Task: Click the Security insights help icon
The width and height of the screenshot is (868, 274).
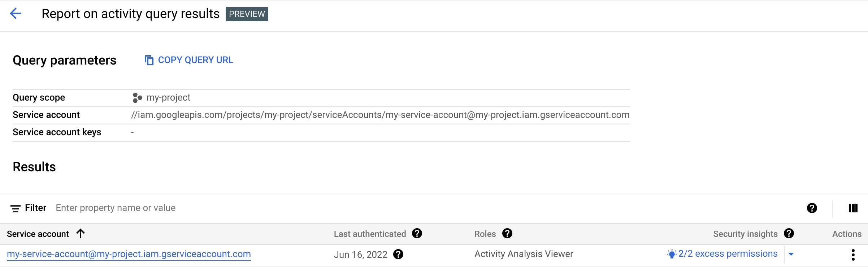Action: click(789, 234)
